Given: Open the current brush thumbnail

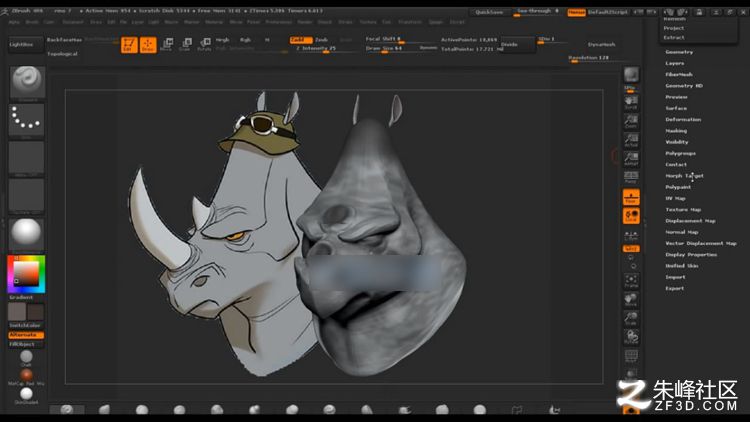Looking at the screenshot, I should coord(27,82).
